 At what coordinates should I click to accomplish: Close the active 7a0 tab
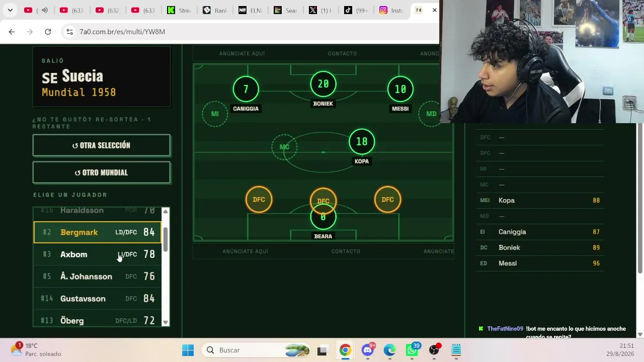434,10
